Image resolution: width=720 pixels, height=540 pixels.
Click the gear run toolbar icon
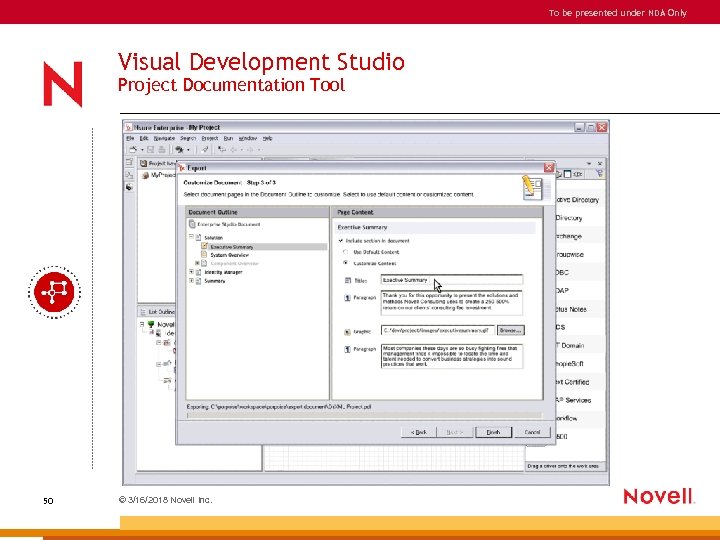(x=180, y=149)
